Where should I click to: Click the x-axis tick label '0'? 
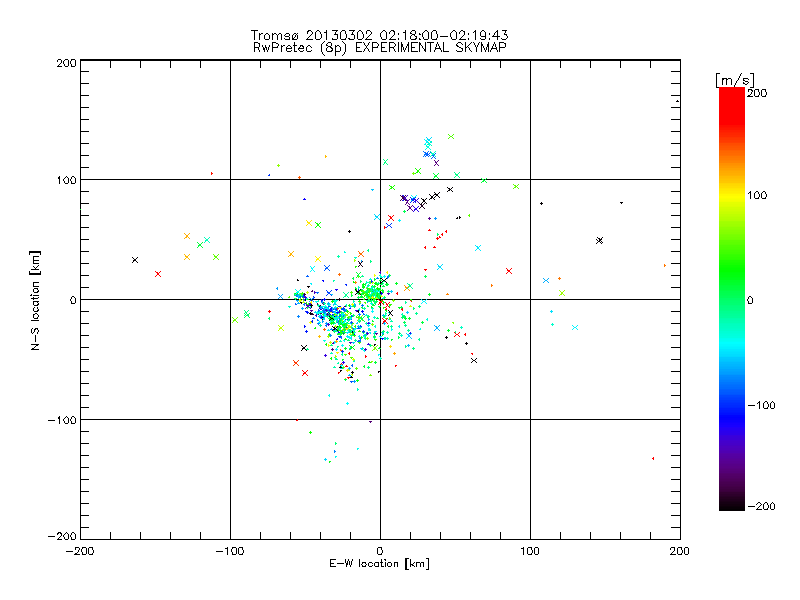[x=380, y=552]
